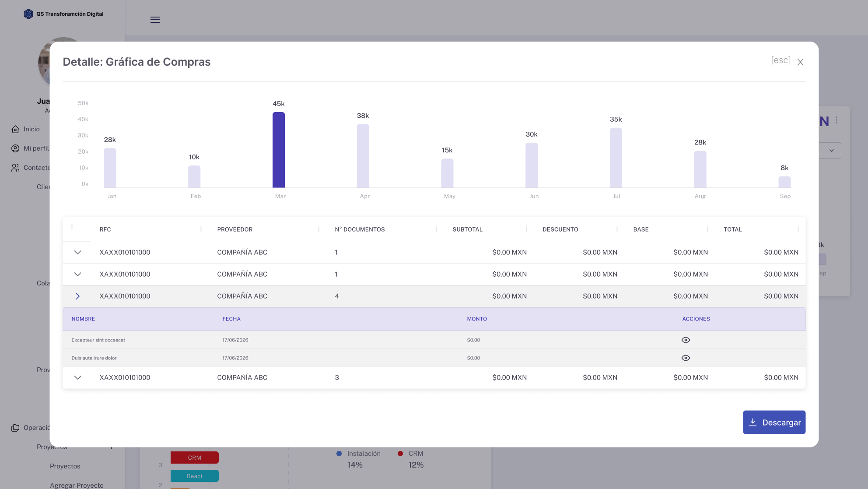Click the Feb 10k chart bar
The width and height of the screenshot is (868, 489).
click(194, 176)
